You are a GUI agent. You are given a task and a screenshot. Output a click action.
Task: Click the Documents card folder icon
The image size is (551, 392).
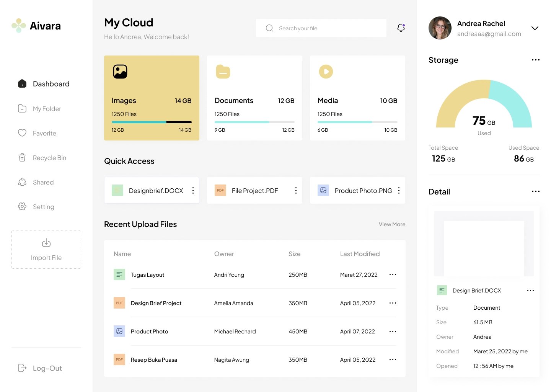pyautogui.click(x=223, y=72)
